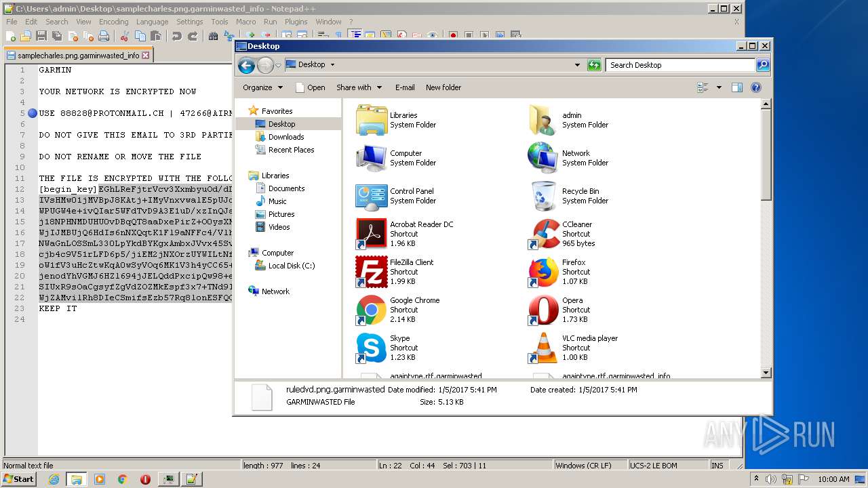Select the Recycle Bin item
This screenshot has width=868, height=488.
545,196
